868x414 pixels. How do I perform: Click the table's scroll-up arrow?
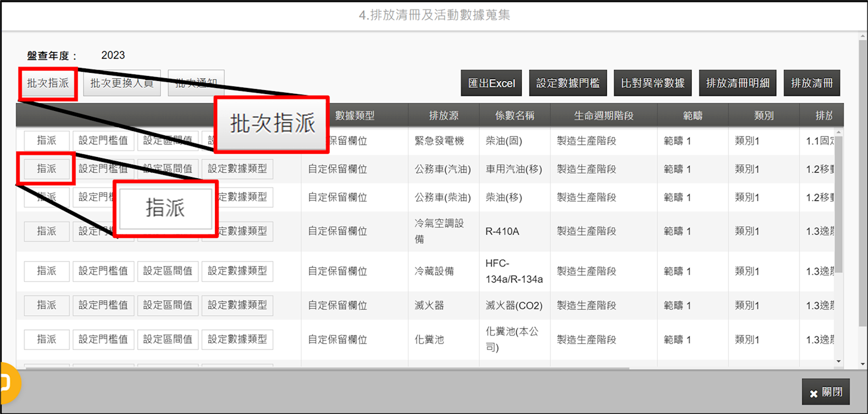click(839, 132)
